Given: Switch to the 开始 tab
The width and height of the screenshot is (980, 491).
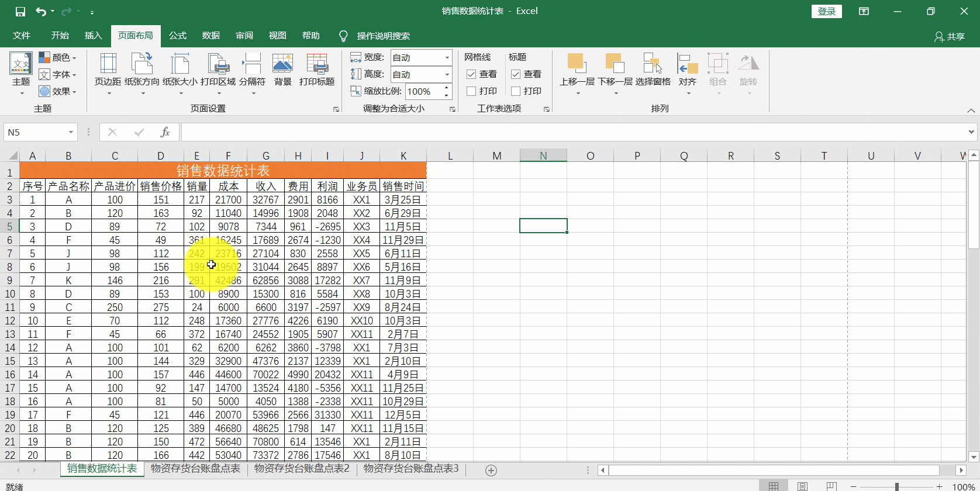Looking at the screenshot, I should (x=60, y=36).
